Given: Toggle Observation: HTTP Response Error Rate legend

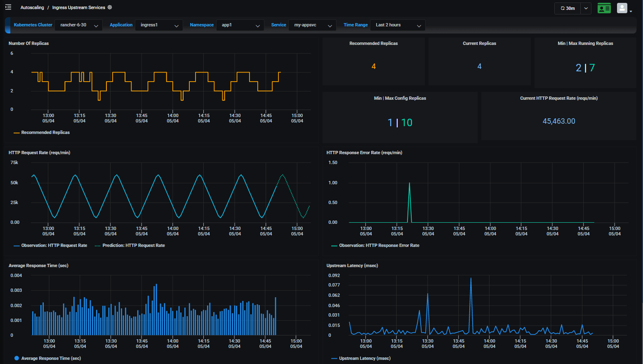Looking at the screenshot, I should pyautogui.click(x=375, y=245).
